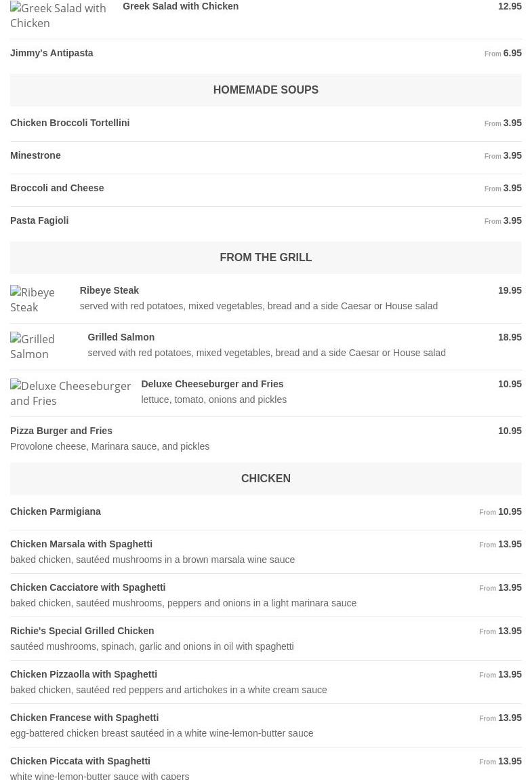Open Pizza Burger and Fries item
The width and height of the screenshot is (532, 780).
point(61,431)
